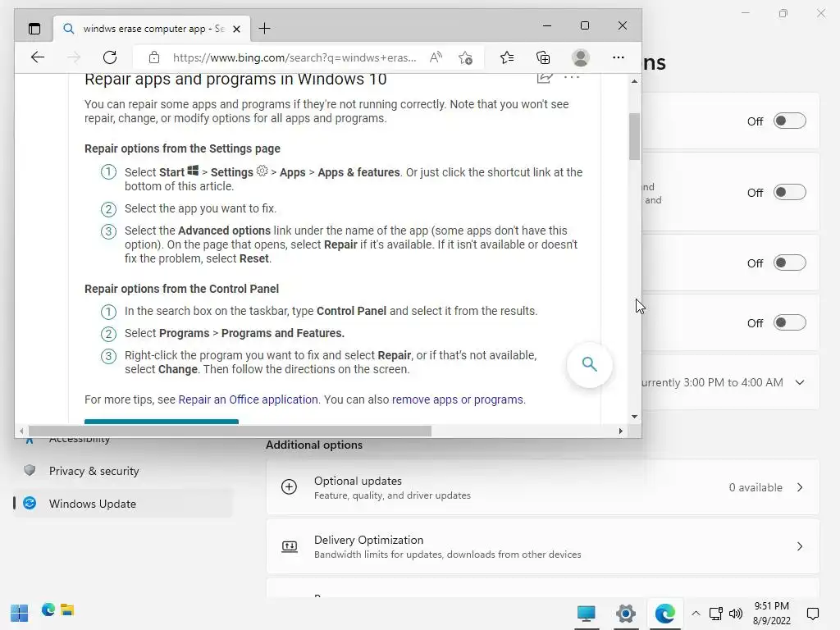
Task: Open the Favorites list icon
Action: pos(507,57)
